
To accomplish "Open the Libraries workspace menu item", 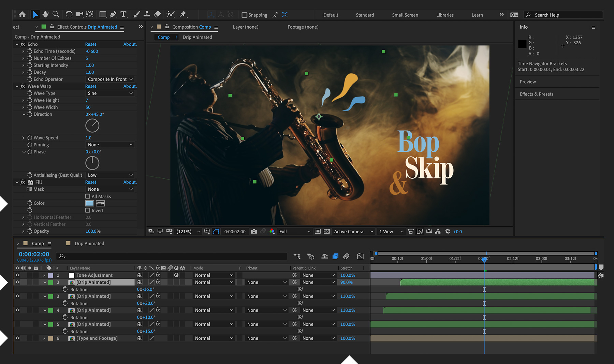I will (444, 15).
